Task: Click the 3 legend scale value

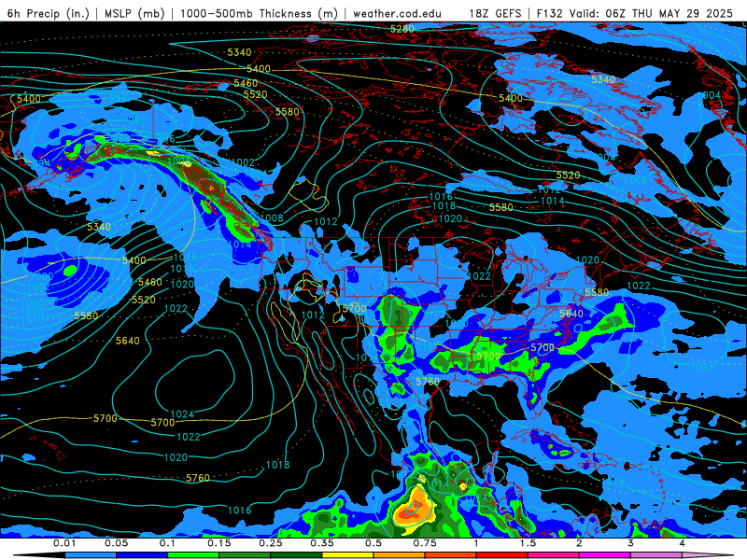Action: click(x=631, y=543)
